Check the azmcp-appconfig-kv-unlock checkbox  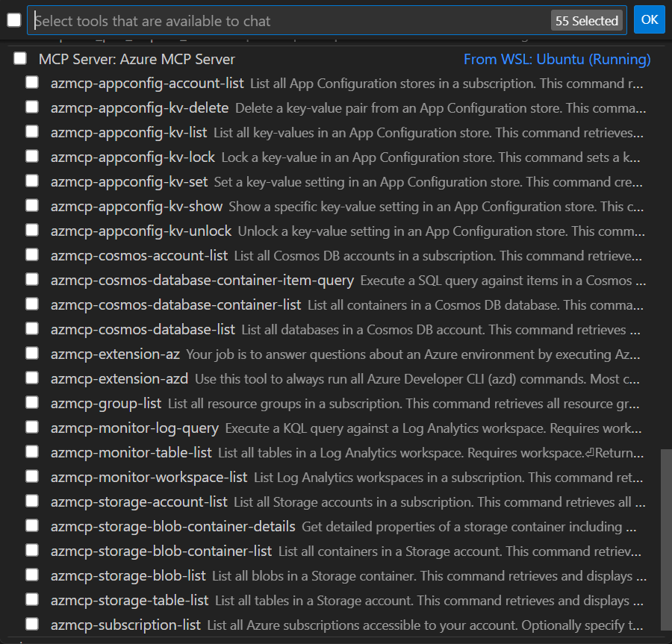32,230
